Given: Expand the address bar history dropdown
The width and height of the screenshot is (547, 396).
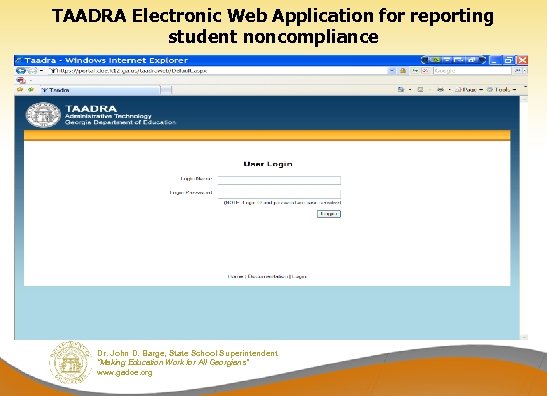Looking at the screenshot, I should (x=392, y=71).
